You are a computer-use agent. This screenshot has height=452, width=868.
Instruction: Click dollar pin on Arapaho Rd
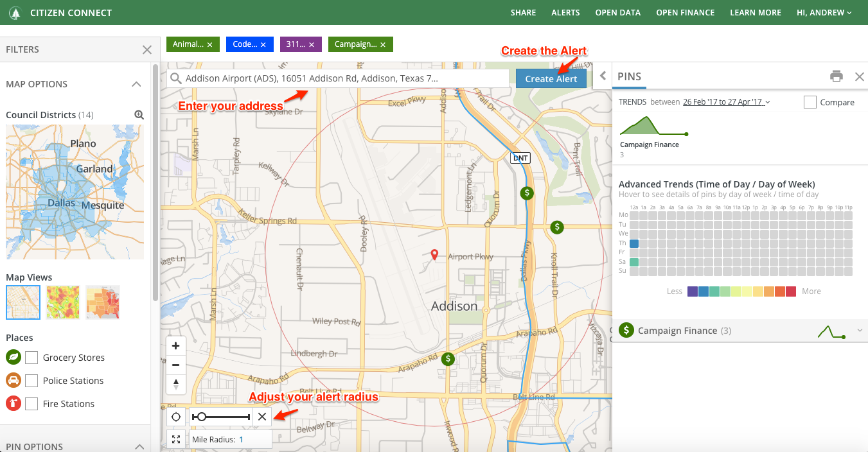pyautogui.click(x=448, y=359)
